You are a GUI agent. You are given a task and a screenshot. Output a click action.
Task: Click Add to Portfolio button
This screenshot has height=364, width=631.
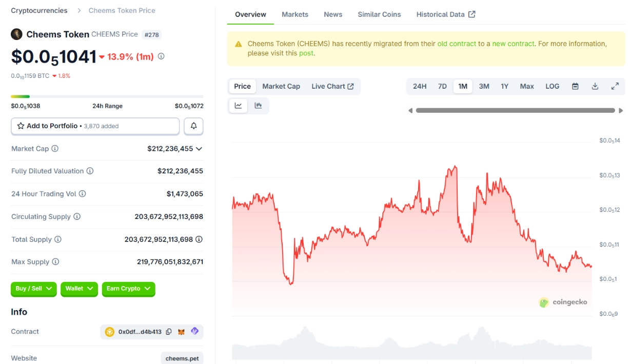click(95, 126)
